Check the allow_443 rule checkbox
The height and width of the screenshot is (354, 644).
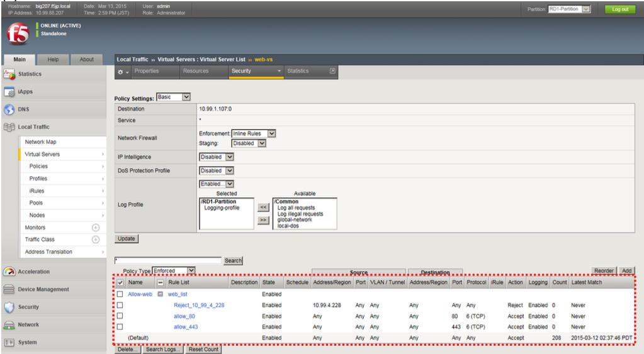(120, 327)
